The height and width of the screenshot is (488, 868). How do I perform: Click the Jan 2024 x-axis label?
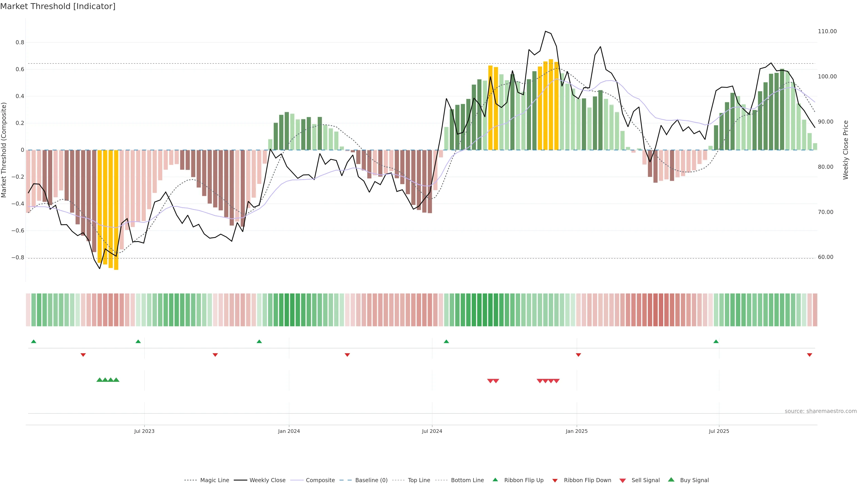coord(289,431)
